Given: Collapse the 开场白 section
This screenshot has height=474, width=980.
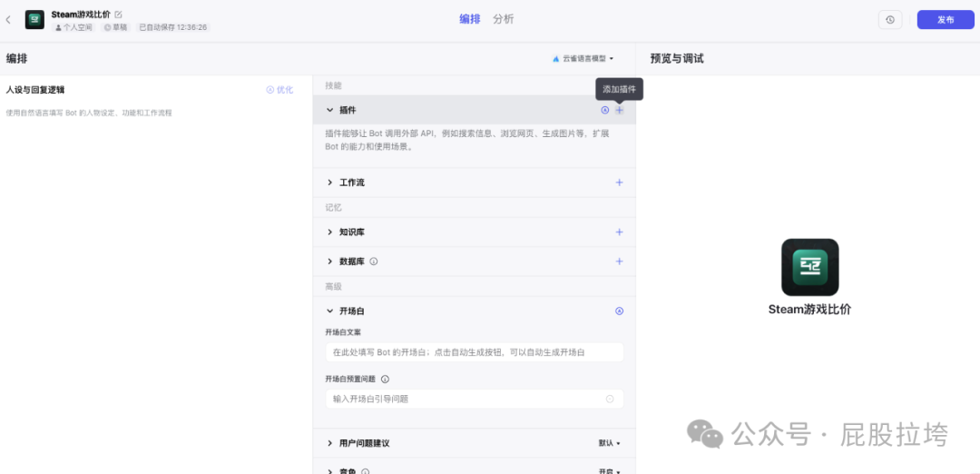Looking at the screenshot, I should (330, 311).
